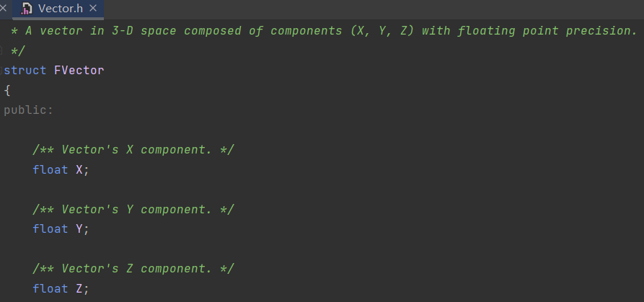Close the partially visible tab left of Vector.h
This screenshot has width=644, height=302.
3,9
